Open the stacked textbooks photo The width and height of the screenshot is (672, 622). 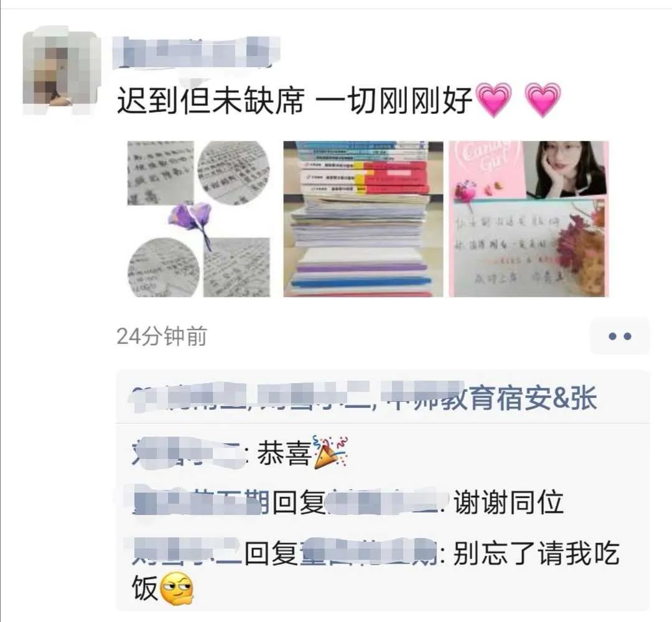point(363,219)
